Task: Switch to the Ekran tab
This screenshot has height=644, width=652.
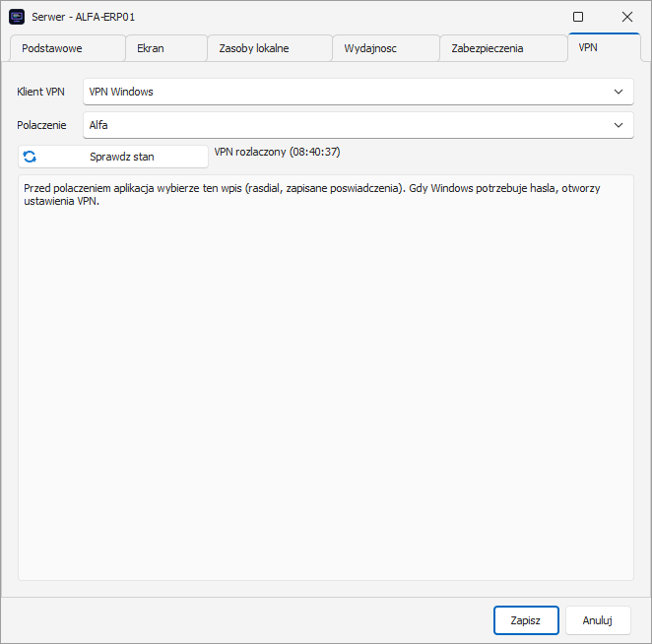Action: pyautogui.click(x=166, y=48)
